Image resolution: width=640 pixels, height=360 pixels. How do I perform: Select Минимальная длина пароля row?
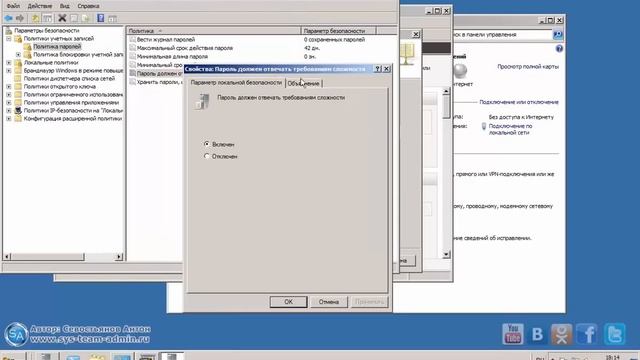(x=172, y=57)
